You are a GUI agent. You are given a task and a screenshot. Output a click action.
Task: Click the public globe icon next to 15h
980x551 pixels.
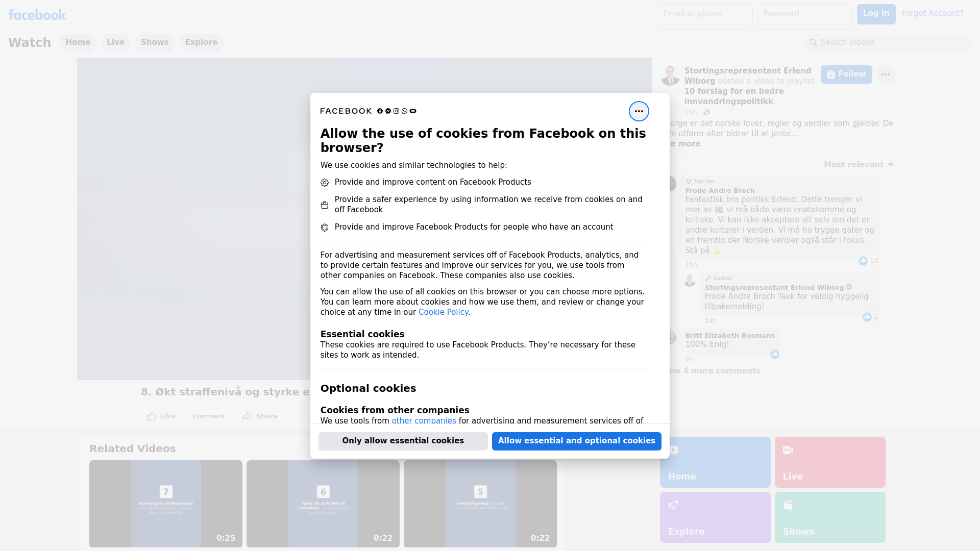[706, 112]
